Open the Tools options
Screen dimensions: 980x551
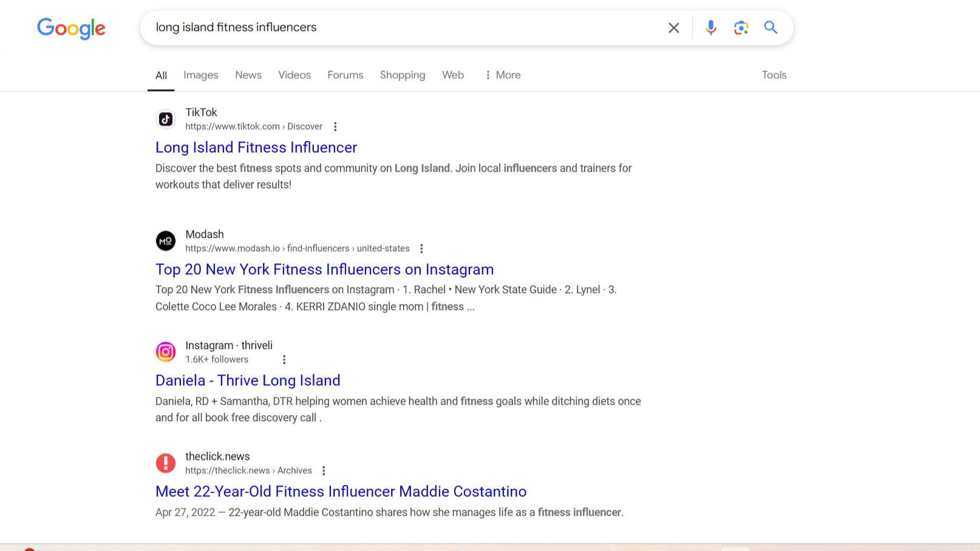(774, 75)
